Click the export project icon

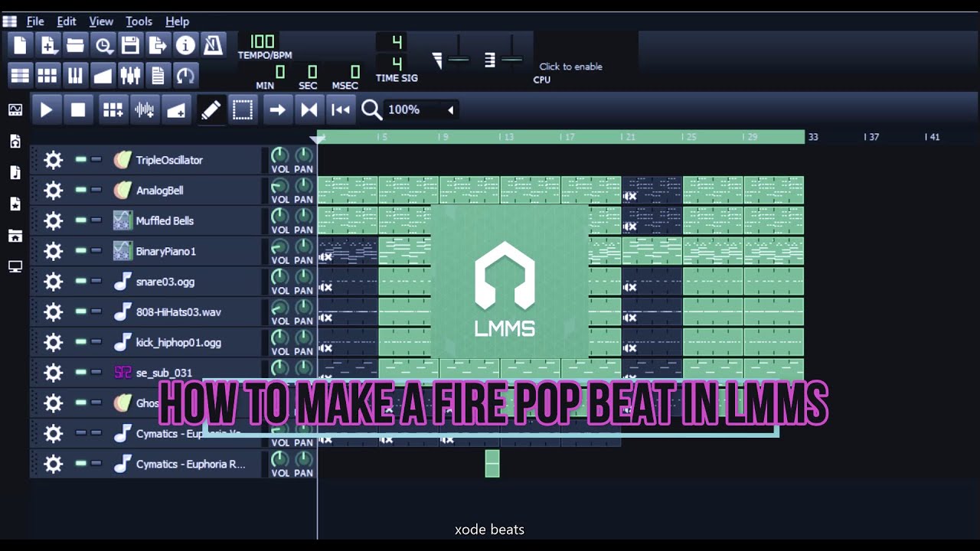point(158,45)
